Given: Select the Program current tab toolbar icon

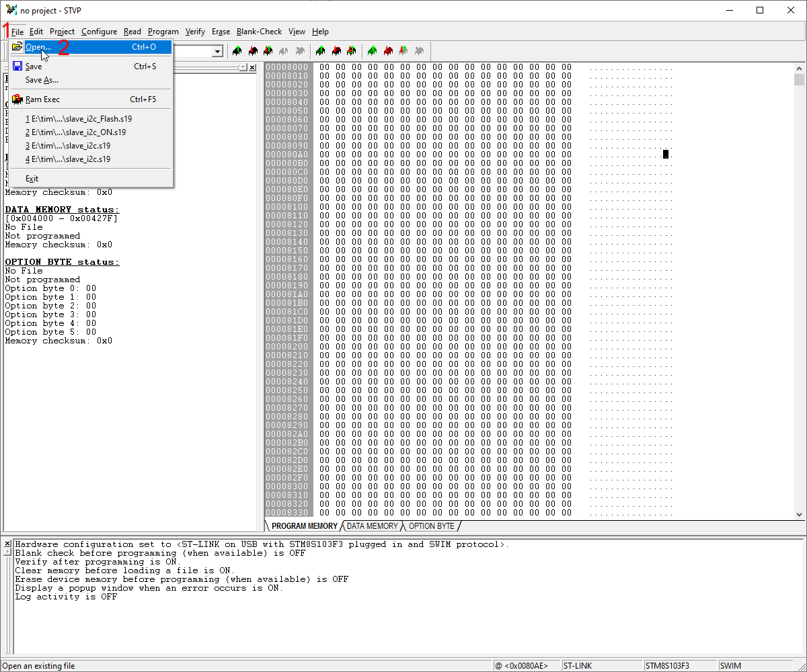Looking at the screenshot, I should pyautogui.click(x=252, y=50).
